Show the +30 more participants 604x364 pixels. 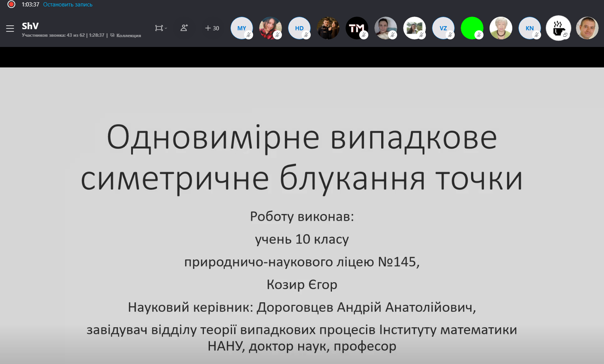(212, 28)
